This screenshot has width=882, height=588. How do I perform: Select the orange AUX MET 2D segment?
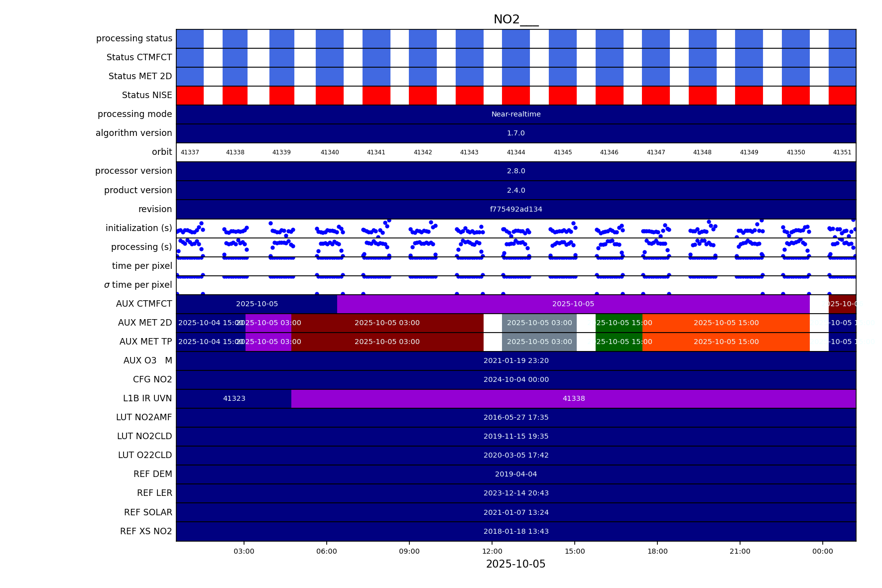tap(726, 323)
